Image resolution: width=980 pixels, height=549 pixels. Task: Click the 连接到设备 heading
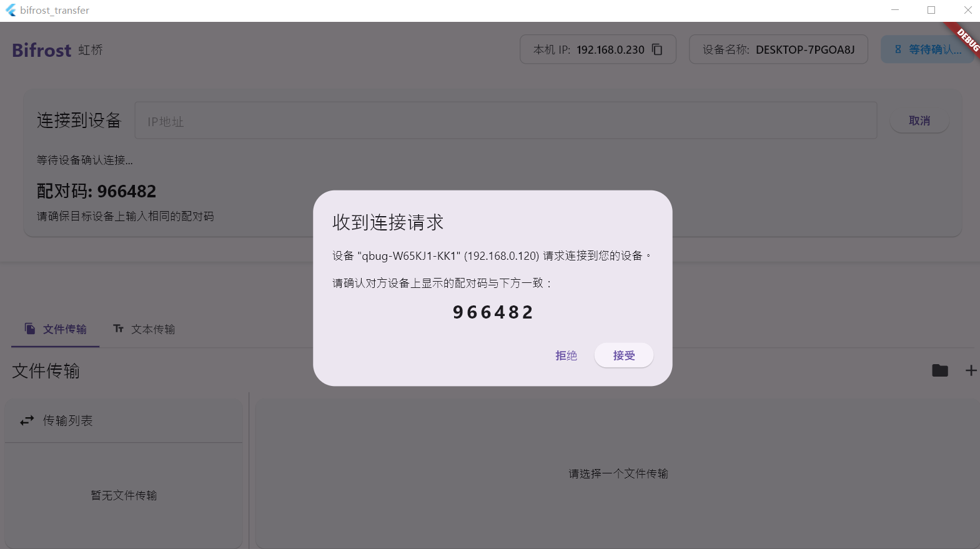tap(79, 120)
